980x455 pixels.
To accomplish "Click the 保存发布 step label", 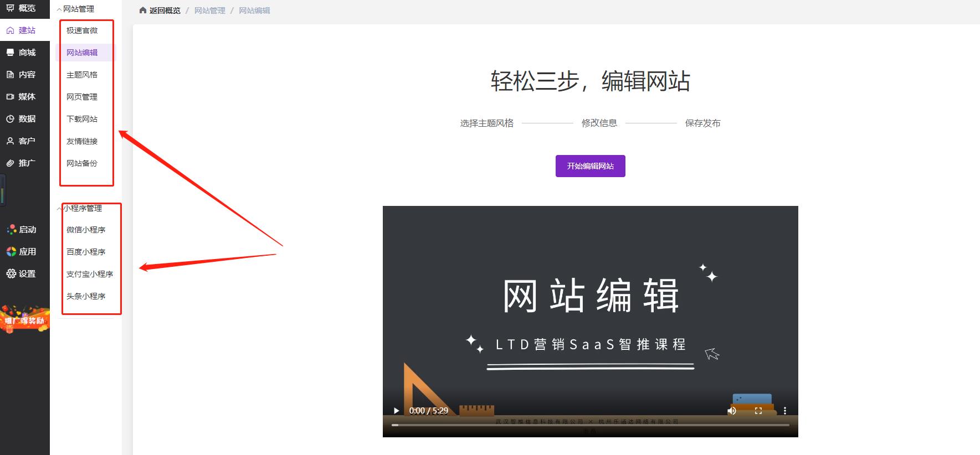I will tap(703, 123).
